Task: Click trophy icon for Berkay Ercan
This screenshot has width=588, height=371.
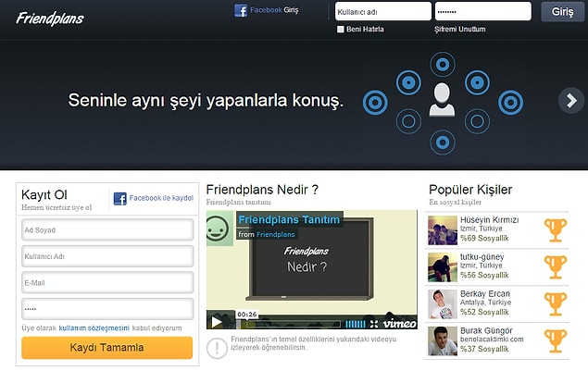Action: pyautogui.click(x=556, y=303)
